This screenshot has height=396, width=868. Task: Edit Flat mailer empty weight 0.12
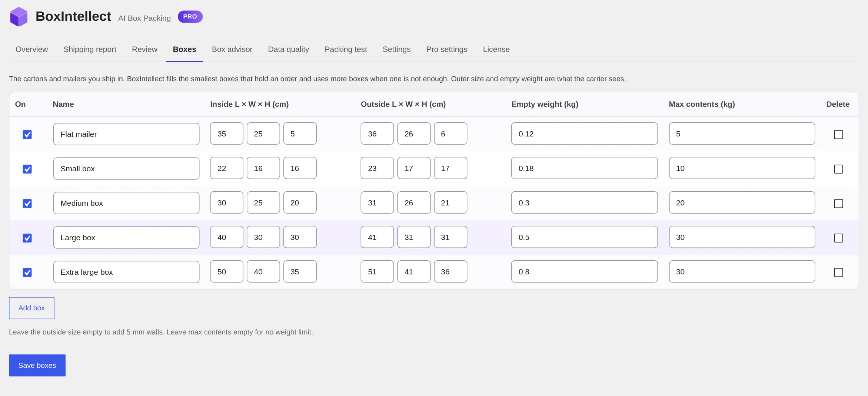tap(585, 133)
